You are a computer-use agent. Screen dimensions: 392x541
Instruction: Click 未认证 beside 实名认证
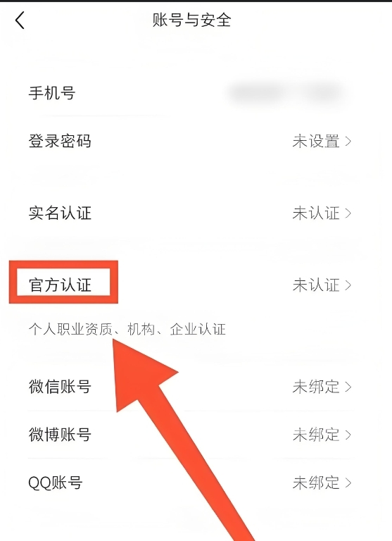(x=316, y=213)
